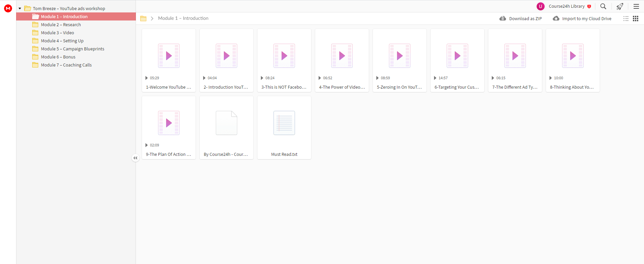Open the Must Read.txt file icon
Image resolution: width=644 pixels, height=264 pixels.
pyautogui.click(x=284, y=123)
